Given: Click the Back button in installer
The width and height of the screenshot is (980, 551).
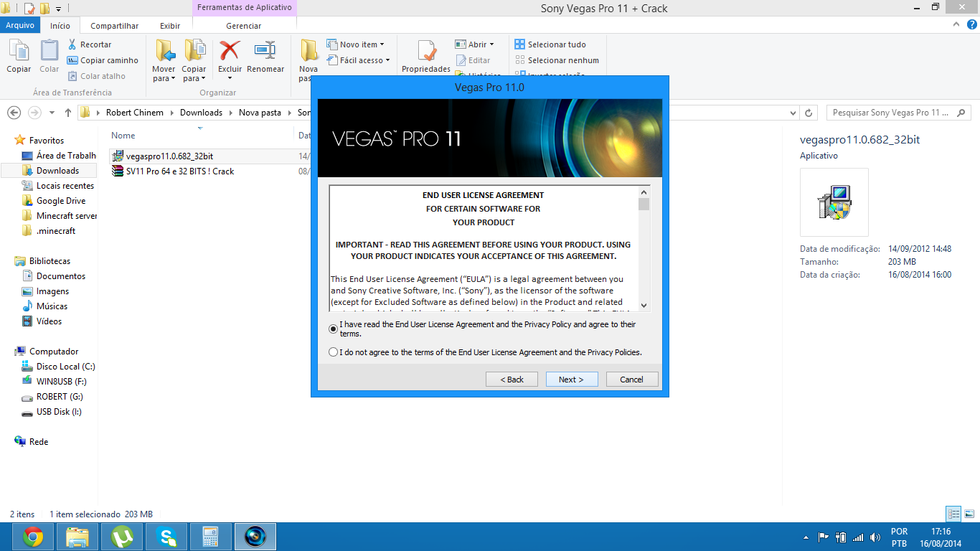Looking at the screenshot, I should [512, 380].
